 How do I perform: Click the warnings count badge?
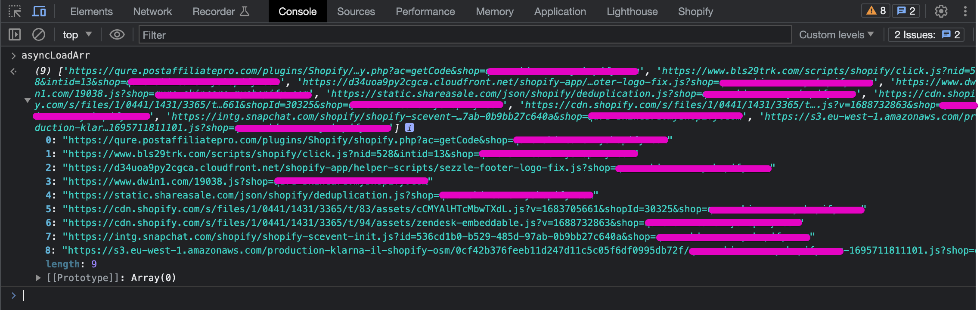[876, 11]
